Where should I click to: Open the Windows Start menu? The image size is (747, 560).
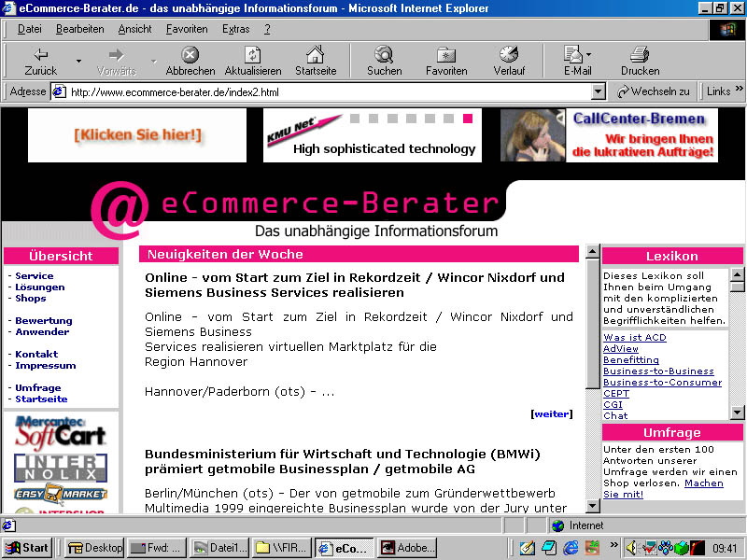click(x=27, y=548)
